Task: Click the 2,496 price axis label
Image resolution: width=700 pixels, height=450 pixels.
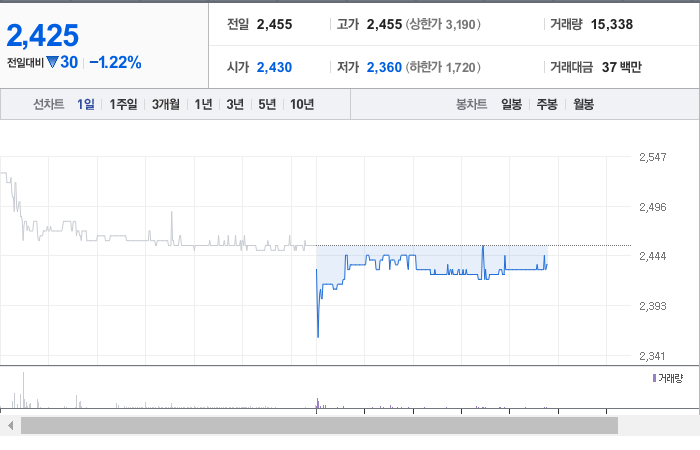Action: tap(652, 207)
